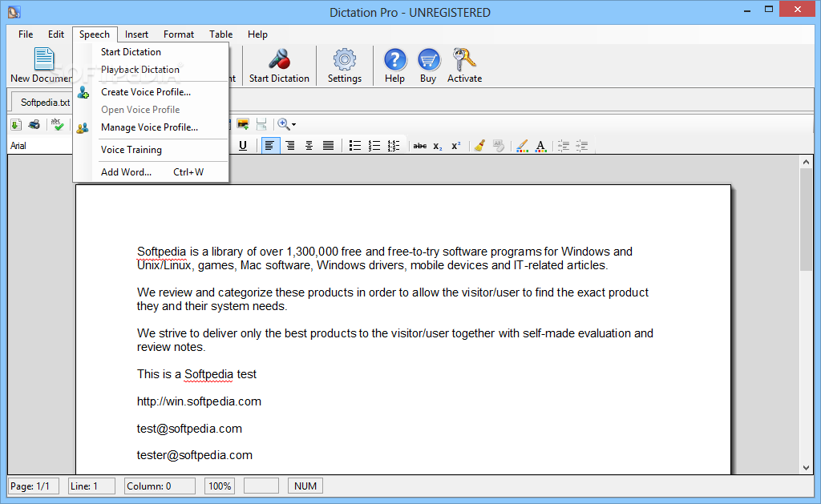Center align text

click(x=309, y=146)
